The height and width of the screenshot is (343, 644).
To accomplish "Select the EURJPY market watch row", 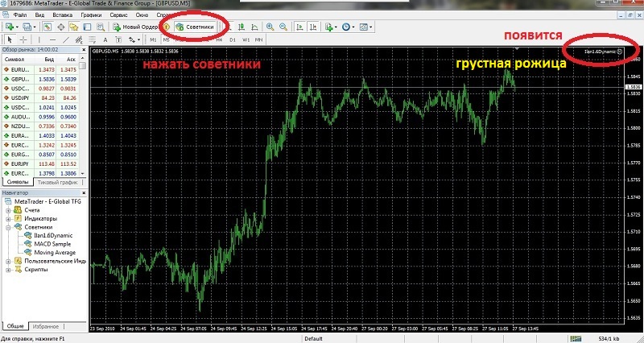I will pyautogui.click(x=39, y=164).
